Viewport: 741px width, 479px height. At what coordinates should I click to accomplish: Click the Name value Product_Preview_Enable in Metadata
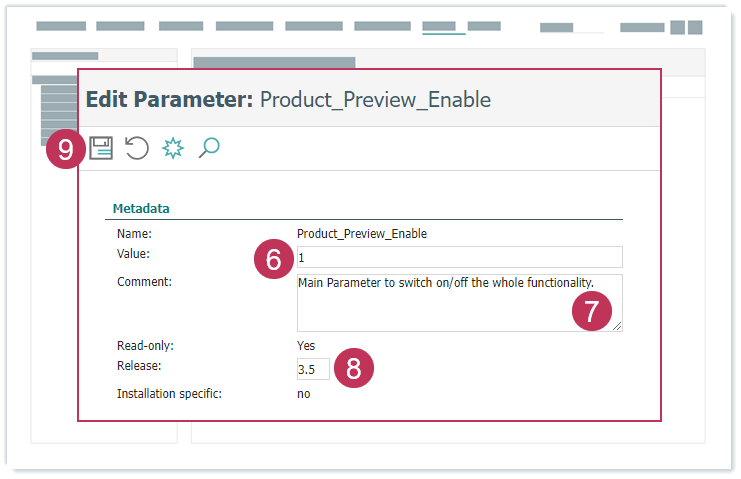click(x=362, y=234)
